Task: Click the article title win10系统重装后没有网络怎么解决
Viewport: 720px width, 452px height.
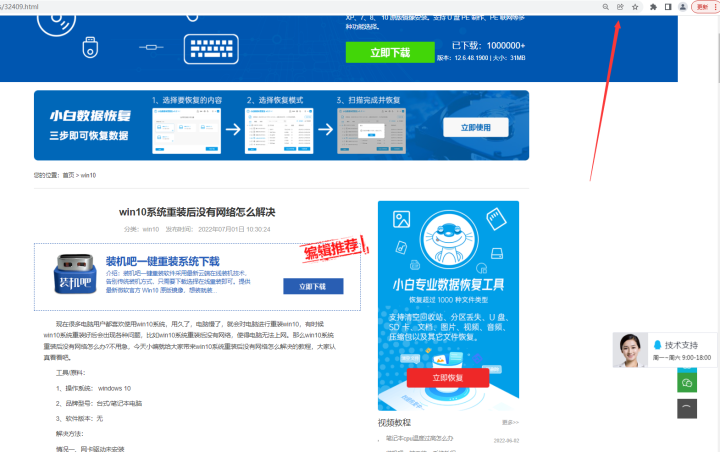Action: click(x=197, y=212)
